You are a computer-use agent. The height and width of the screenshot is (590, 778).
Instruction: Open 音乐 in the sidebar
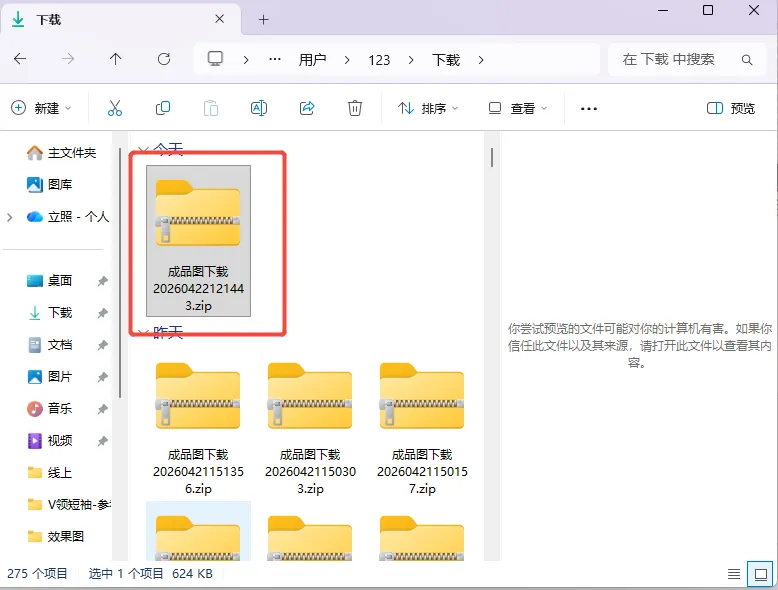(x=50, y=408)
